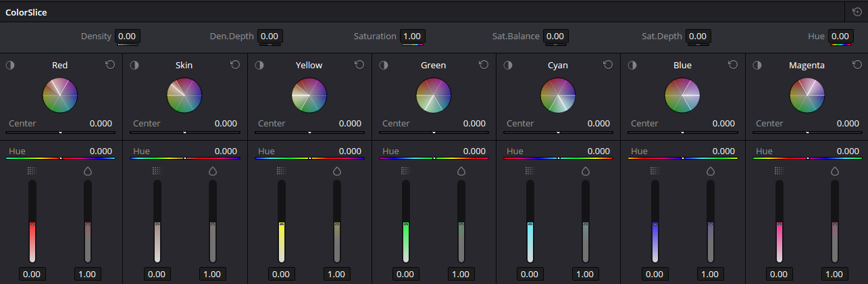Click the Cyan density vertical slider
Image resolution: width=868 pixels, height=284 pixels.
530,221
